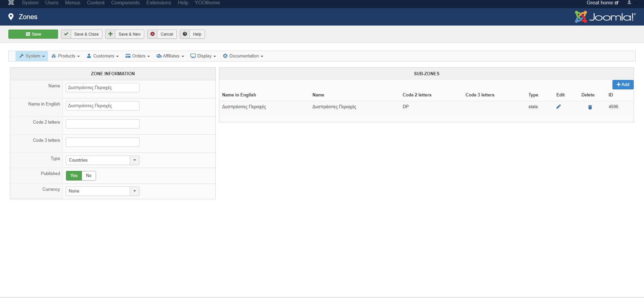The width and height of the screenshot is (644, 298).
Task: Click the Help toolbar button
Action: tap(192, 34)
